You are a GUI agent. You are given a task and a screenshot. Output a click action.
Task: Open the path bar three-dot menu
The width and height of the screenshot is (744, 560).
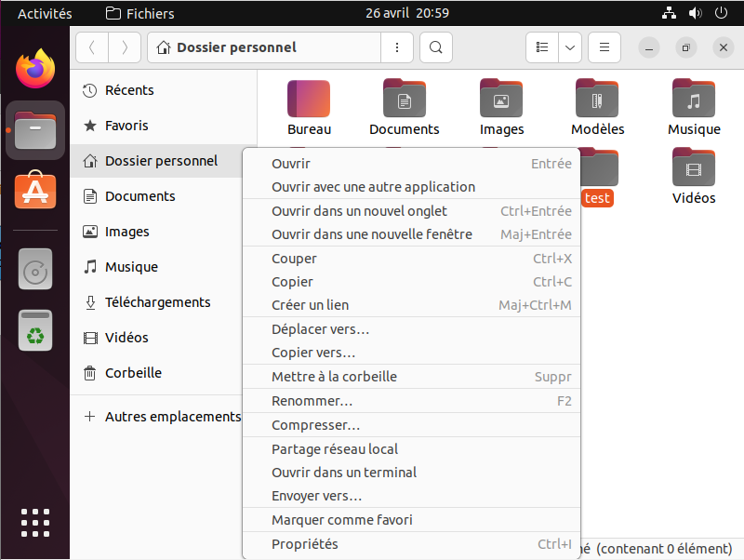click(397, 47)
